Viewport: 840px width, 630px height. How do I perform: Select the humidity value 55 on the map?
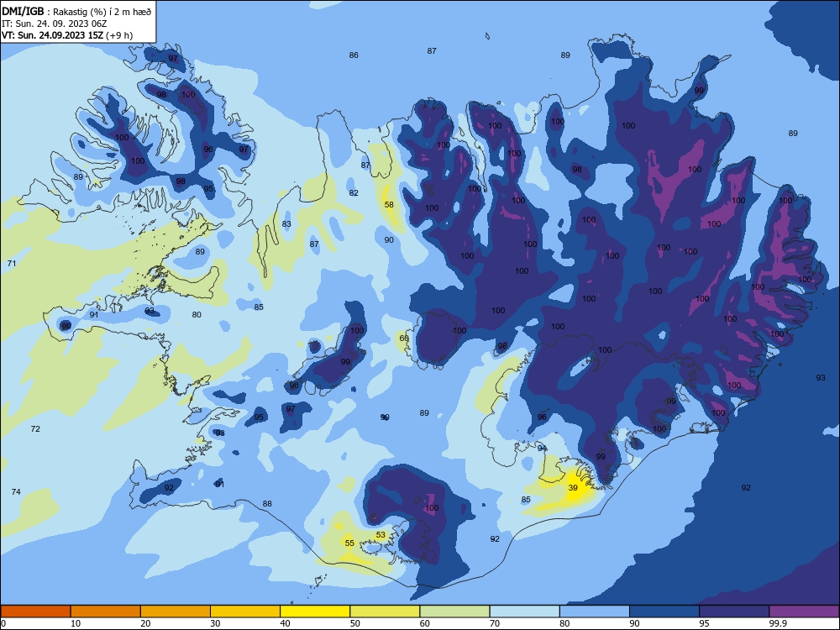[349, 543]
